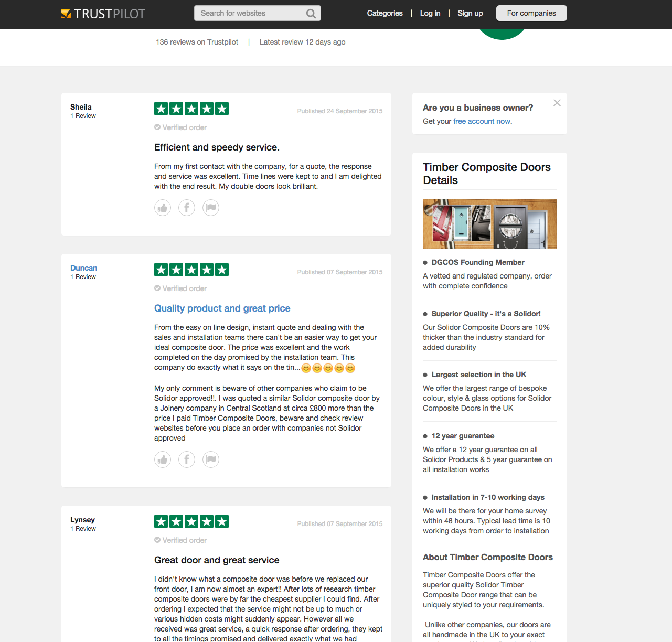Click the Efficient and speedy service title
This screenshot has width=672, height=642.
coord(217,148)
